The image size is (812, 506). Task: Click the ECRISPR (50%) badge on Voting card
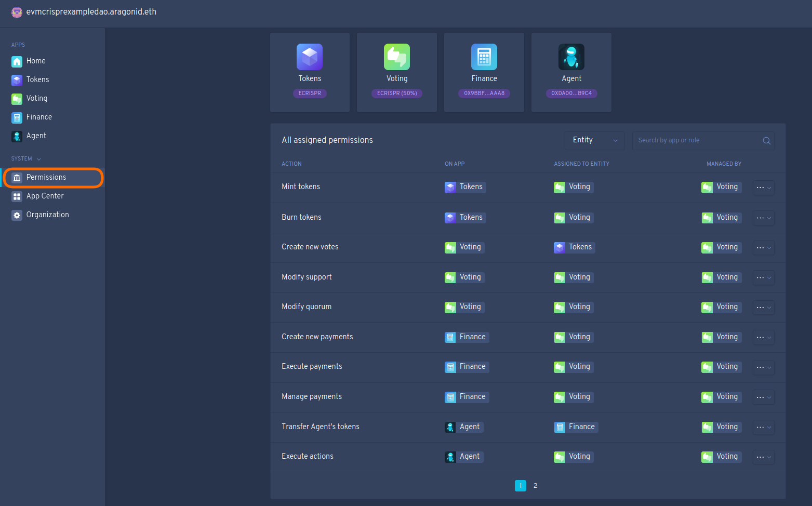coord(397,94)
